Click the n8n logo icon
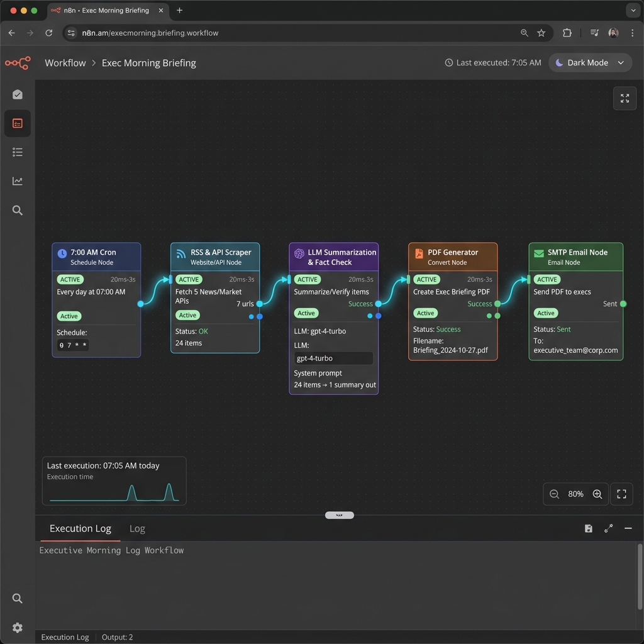Image resolution: width=644 pixels, height=644 pixels. tap(18, 63)
